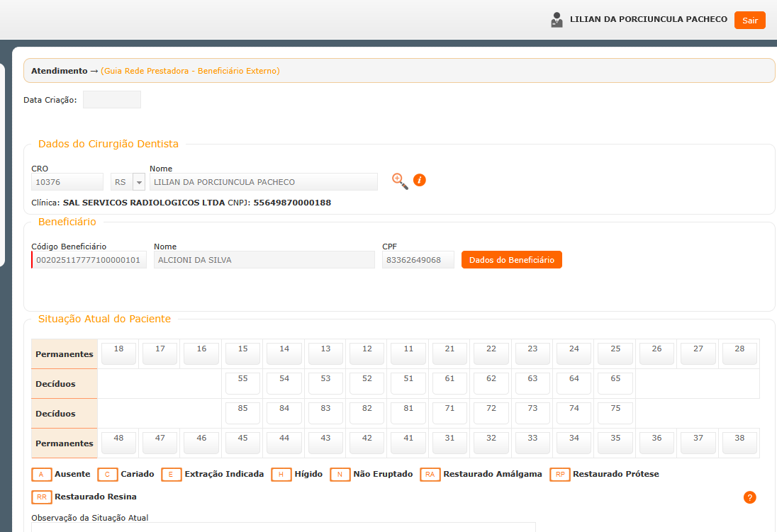Click the user profile icon in header
Viewport: 777px width, 532px height.
[x=557, y=20]
